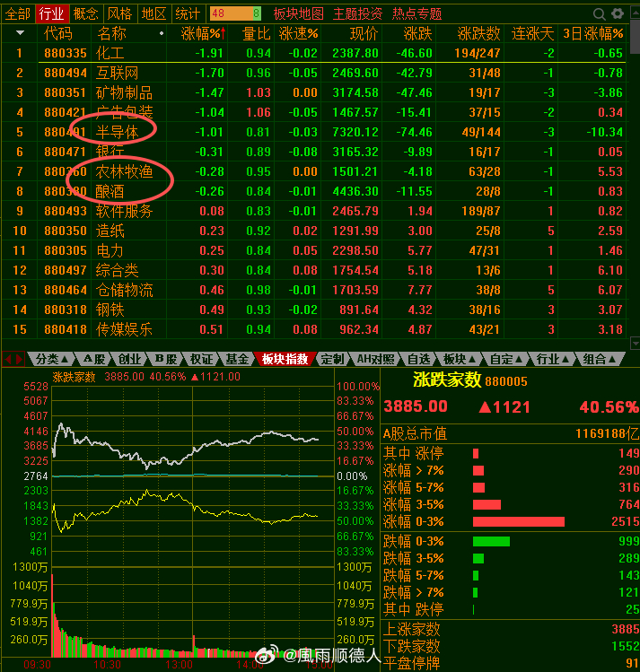
Task: Switch to the 全部 tab
Action: click(18, 13)
